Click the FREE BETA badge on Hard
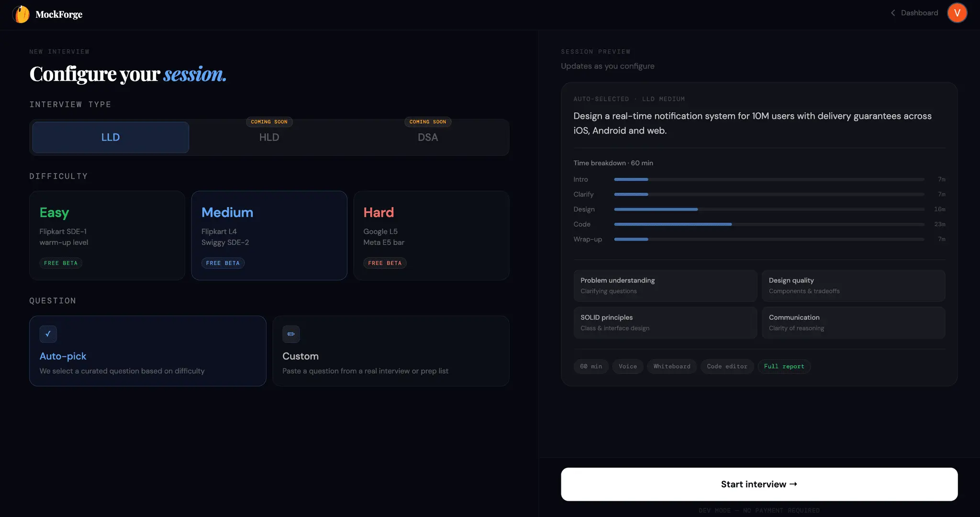Viewport: 980px width, 517px height. [x=385, y=263]
